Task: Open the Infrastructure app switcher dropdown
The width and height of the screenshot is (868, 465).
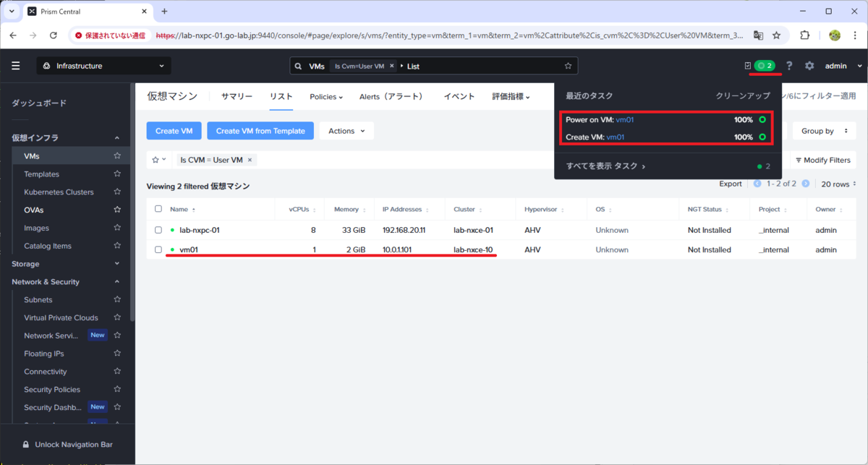Action: (104, 66)
